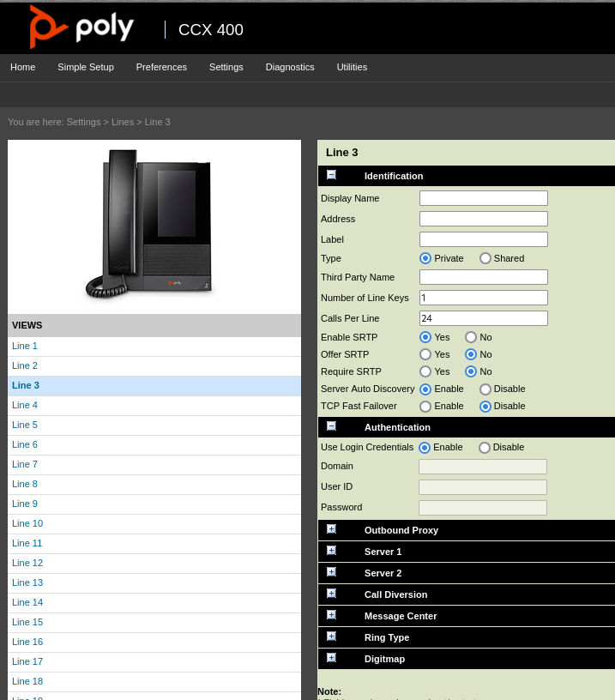Click the Address input field

(484, 219)
